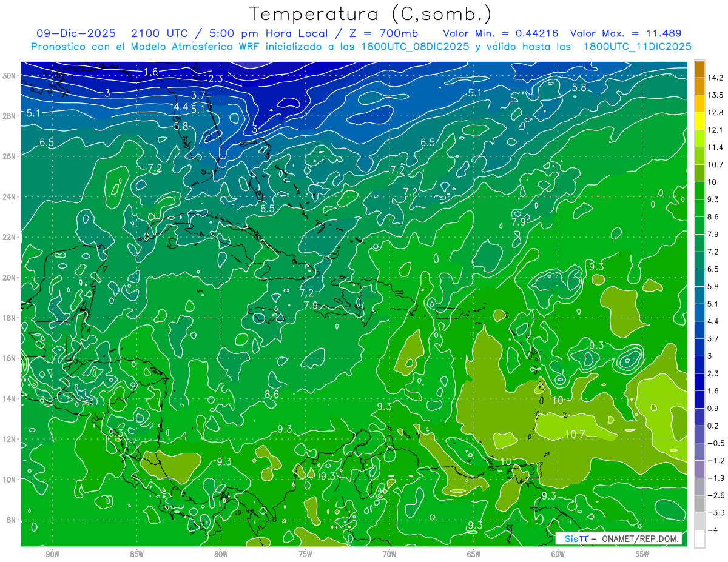The height and width of the screenshot is (562, 728).
Task: Click the 8N latitude axis label
Action: click(12, 520)
